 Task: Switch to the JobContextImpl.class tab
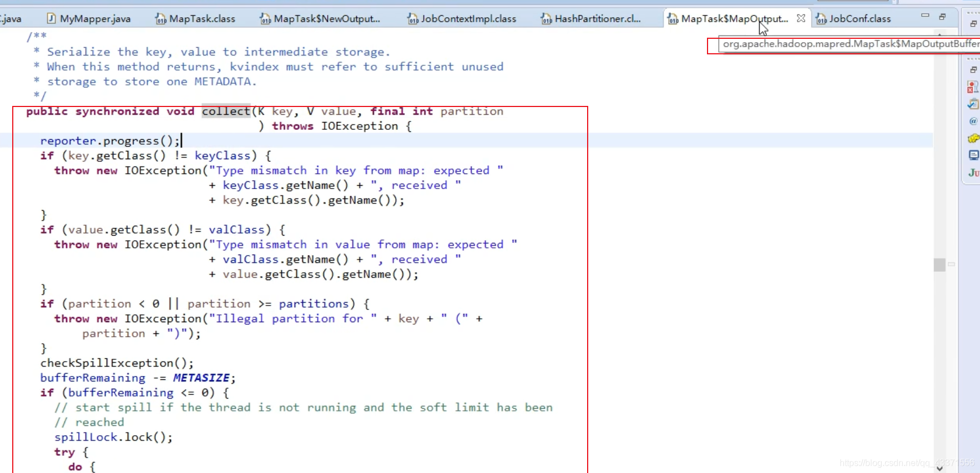coord(462,19)
